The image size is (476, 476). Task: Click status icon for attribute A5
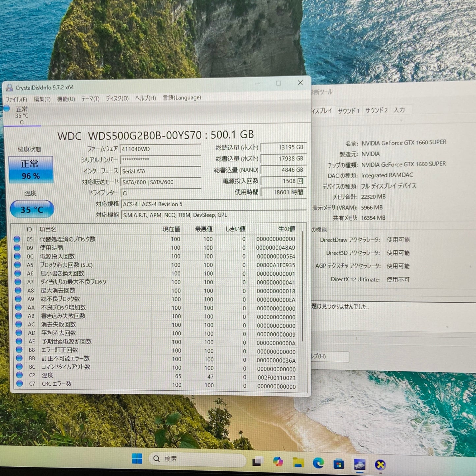17,265
